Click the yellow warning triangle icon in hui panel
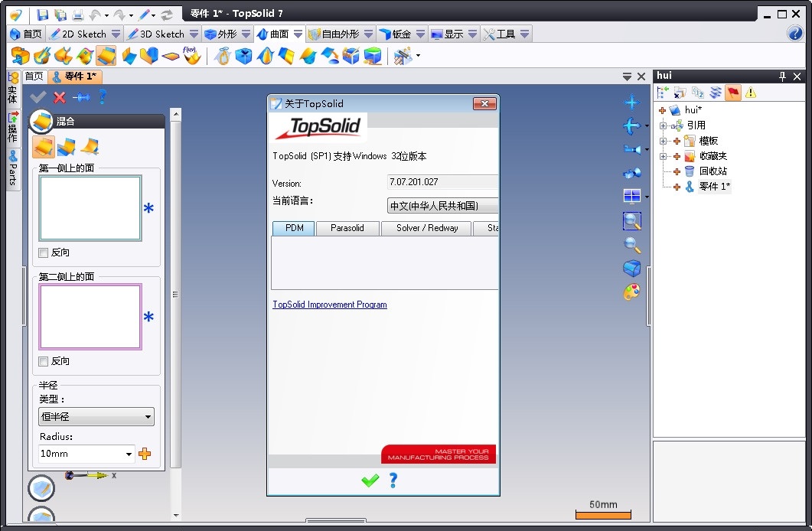 click(x=750, y=93)
